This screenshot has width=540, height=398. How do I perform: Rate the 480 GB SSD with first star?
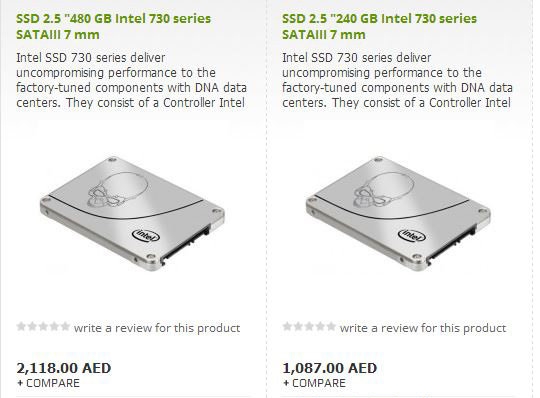coord(21,326)
